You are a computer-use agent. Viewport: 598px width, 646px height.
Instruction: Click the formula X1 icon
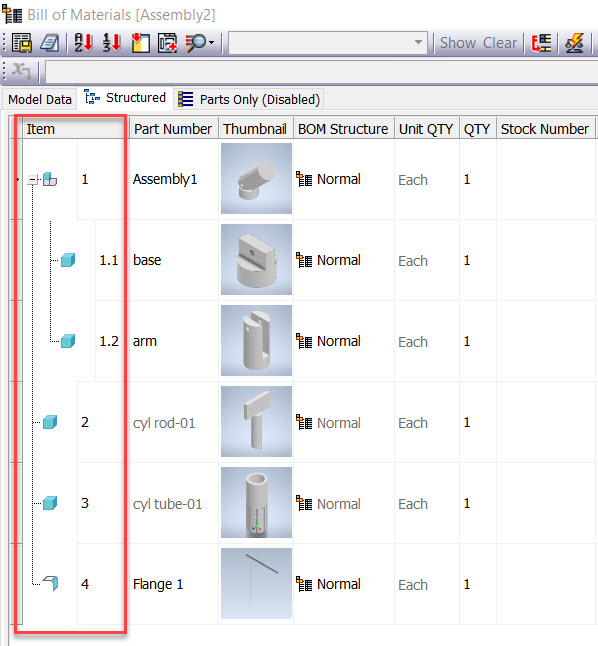click(x=21, y=71)
